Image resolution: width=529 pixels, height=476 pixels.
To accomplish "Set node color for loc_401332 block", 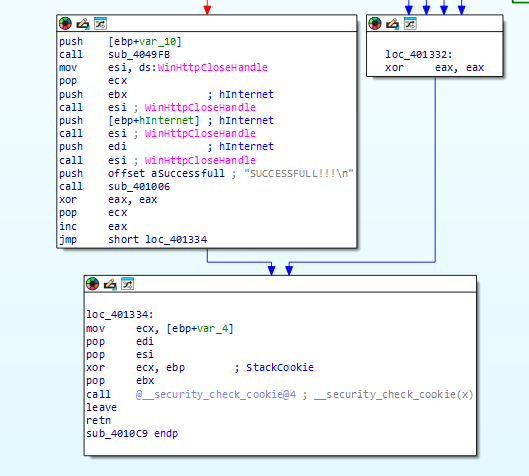I will pos(375,24).
